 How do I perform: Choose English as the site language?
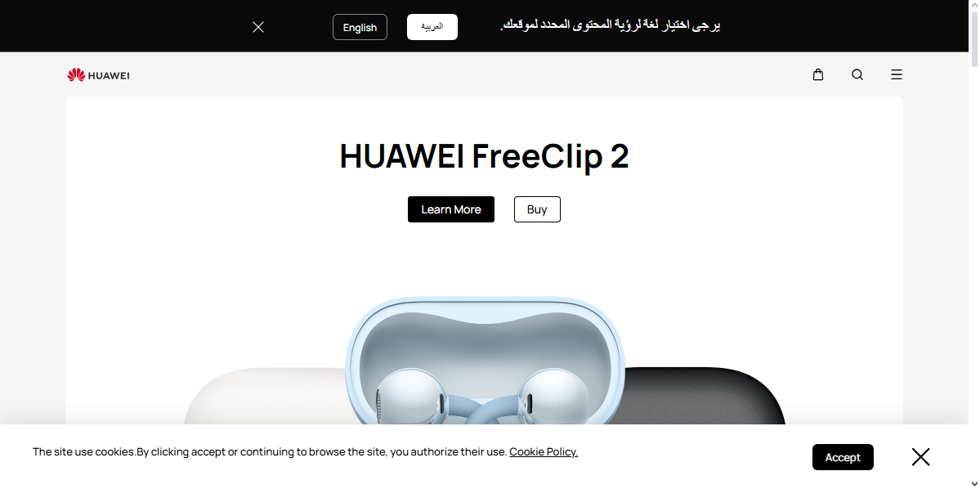pyautogui.click(x=360, y=27)
